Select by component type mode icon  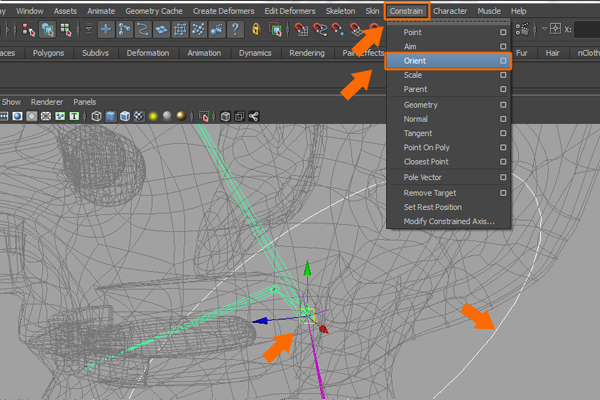66,29
